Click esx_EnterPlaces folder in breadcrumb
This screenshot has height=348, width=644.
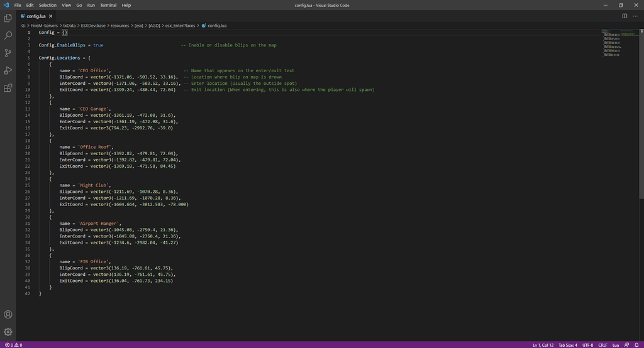(179, 25)
